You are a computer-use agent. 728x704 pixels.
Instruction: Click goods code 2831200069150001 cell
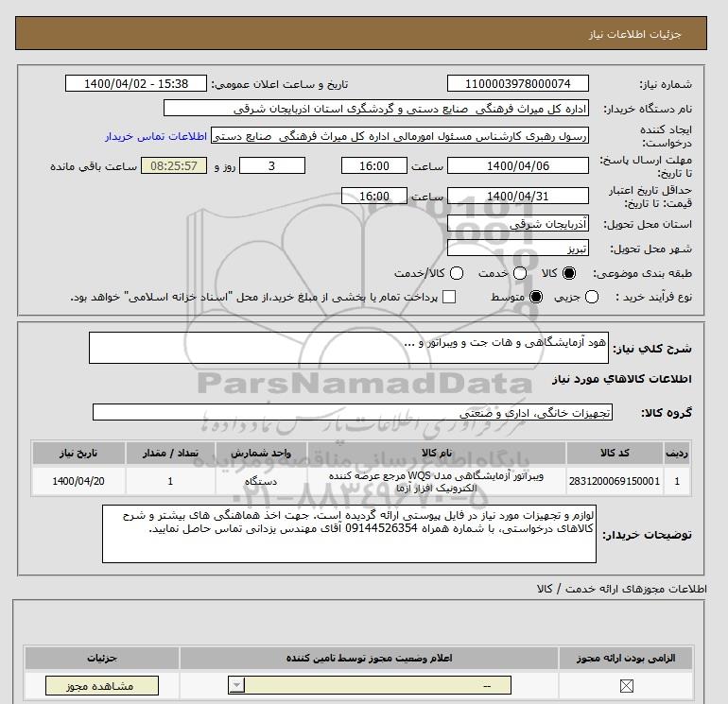click(x=615, y=482)
